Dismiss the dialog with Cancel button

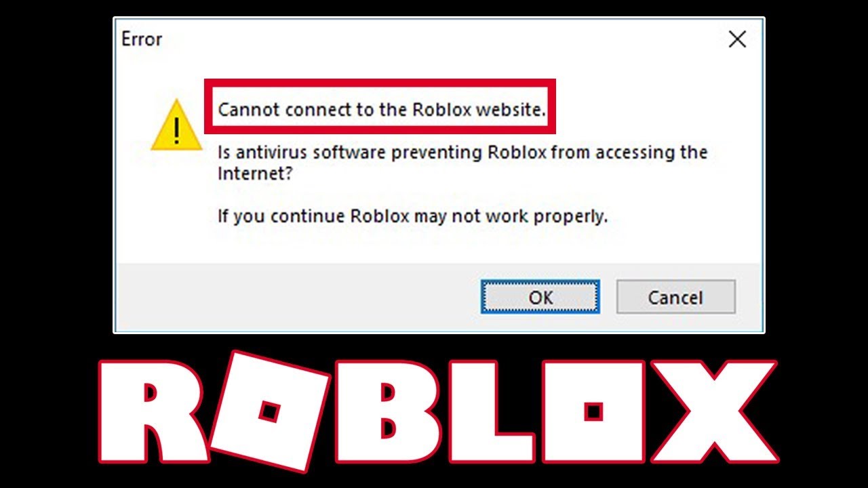coord(675,297)
